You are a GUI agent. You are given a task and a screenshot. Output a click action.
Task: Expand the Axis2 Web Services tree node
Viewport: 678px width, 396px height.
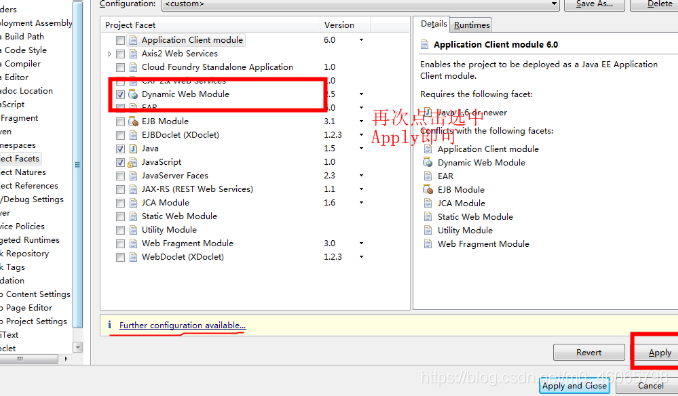point(110,54)
